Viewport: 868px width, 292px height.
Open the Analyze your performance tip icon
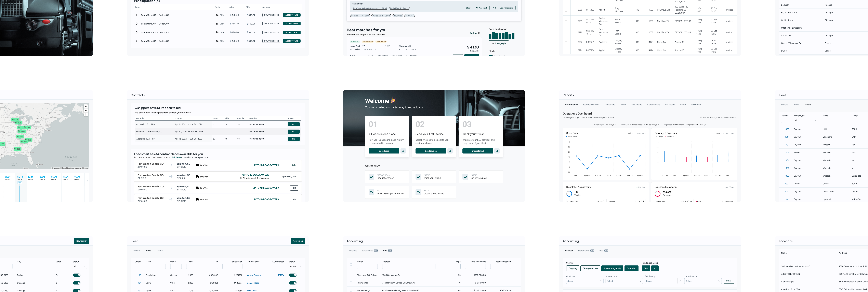click(x=371, y=192)
